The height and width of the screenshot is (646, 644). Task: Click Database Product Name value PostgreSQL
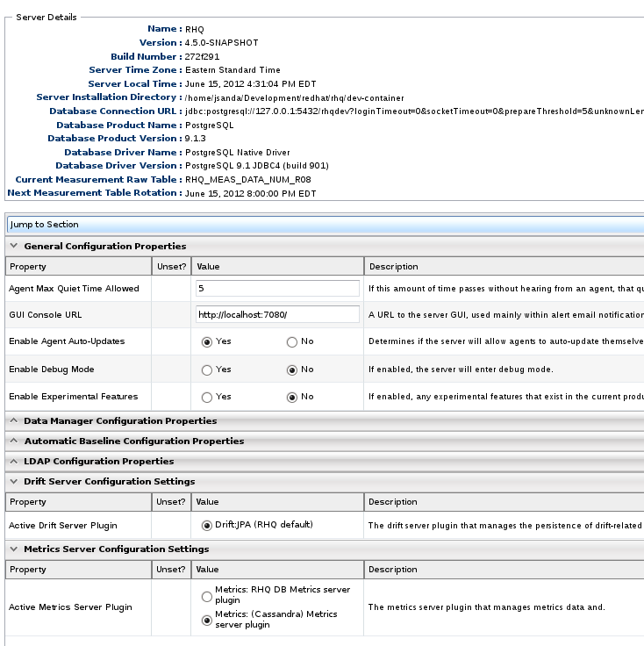(209, 126)
